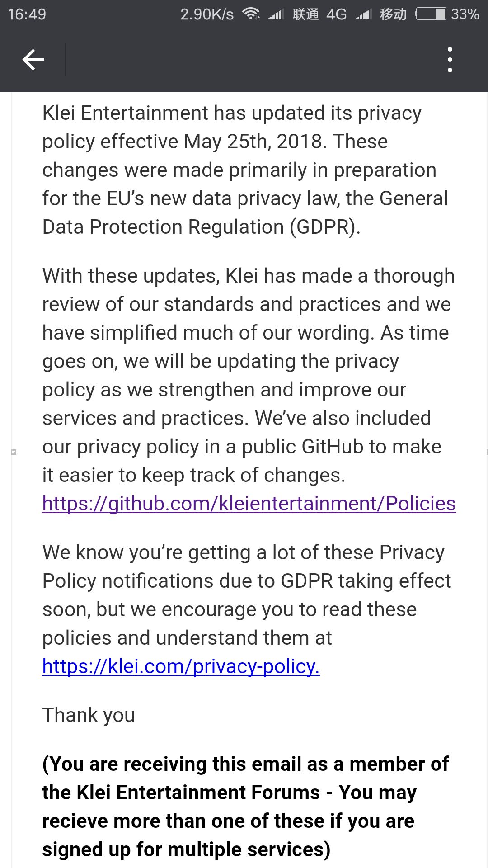Tap the Wi-Fi icon in the status bar
Viewport: 488px width, 868px height.
251,14
